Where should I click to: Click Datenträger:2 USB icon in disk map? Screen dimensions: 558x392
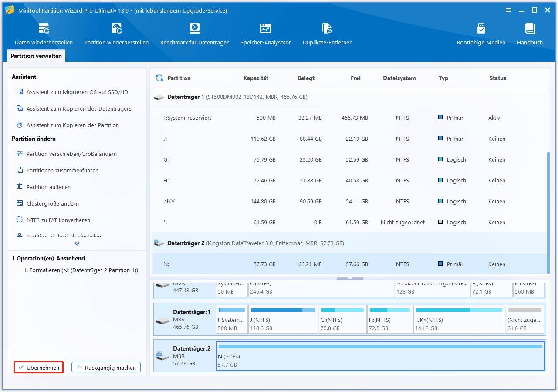[x=163, y=357]
